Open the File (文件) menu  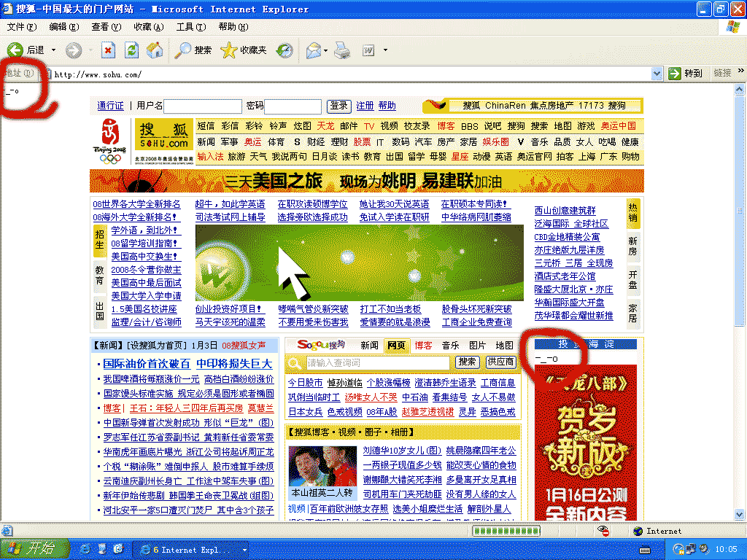pyautogui.click(x=22, y=27)
